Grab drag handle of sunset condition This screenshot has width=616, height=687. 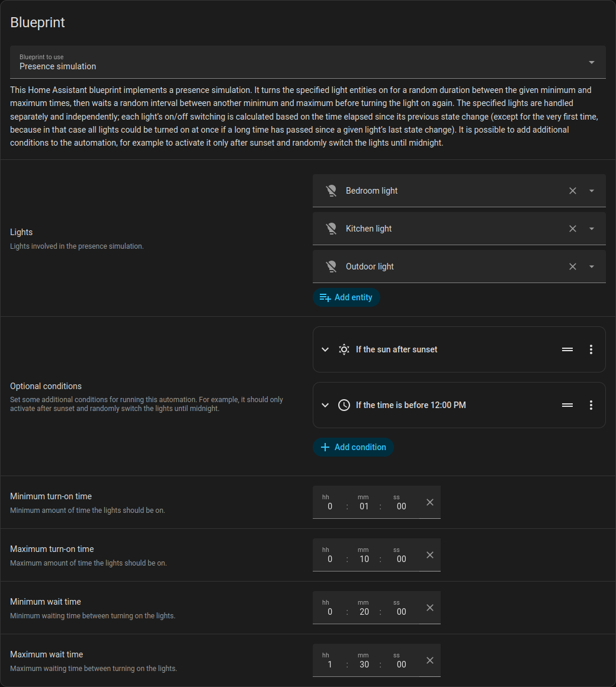(567, 349)
